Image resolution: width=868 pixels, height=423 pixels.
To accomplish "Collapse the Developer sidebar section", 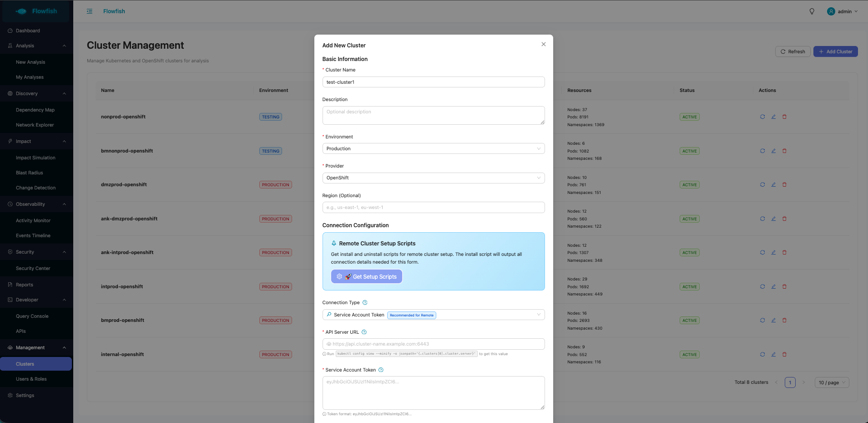I will (36, 300).
